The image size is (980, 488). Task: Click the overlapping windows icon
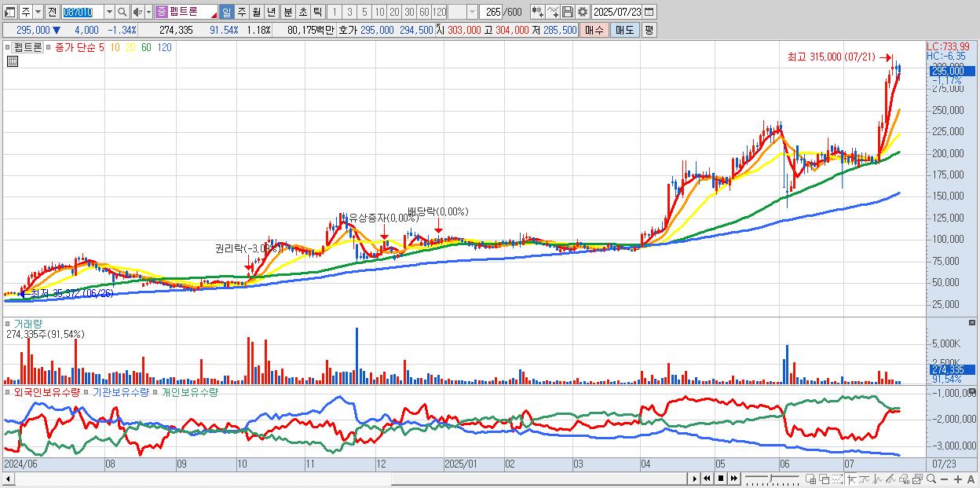(824, 479)
